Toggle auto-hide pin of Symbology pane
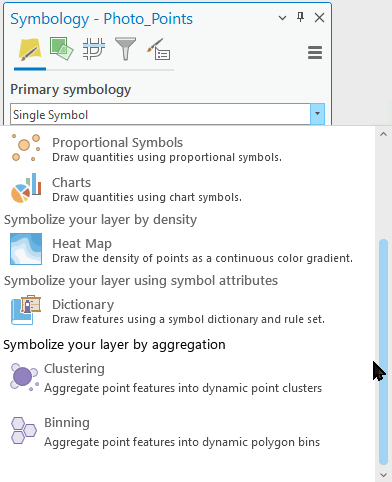Screen dimensions: 392x482 click(300, 17)
